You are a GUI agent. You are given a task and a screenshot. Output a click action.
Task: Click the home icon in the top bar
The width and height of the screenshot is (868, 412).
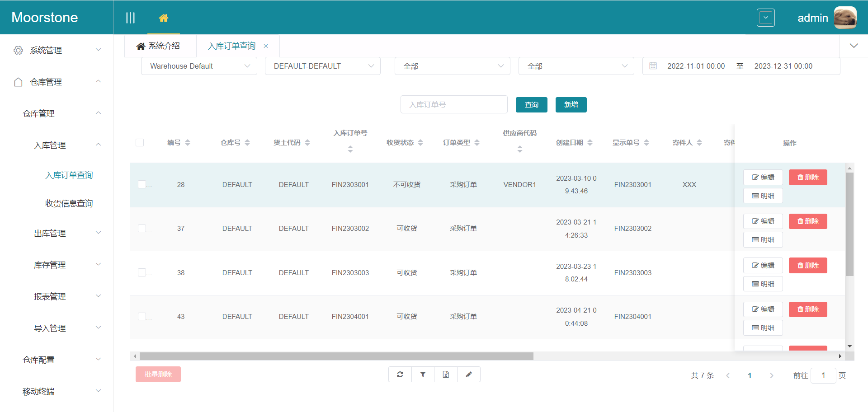coord(164,18)
